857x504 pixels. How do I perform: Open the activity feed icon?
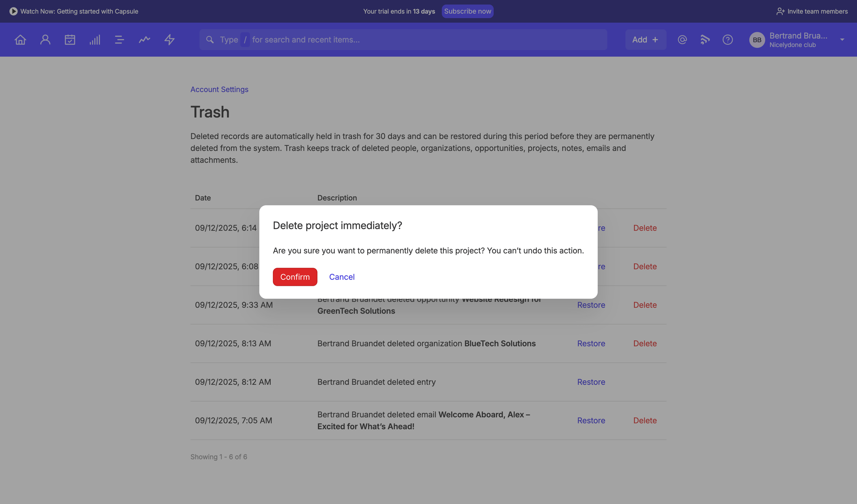[705, 40]
